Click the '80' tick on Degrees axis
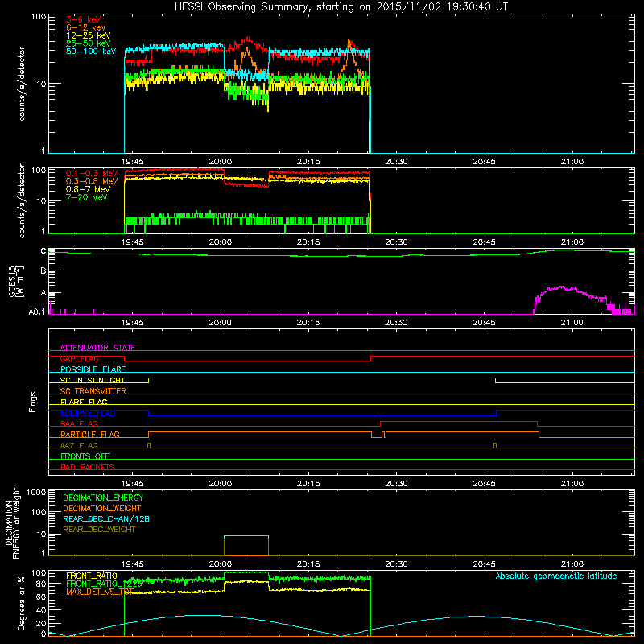 (41, 584)
